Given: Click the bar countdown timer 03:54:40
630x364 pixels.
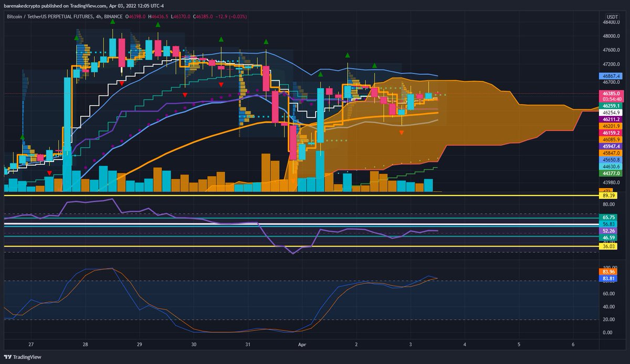Looking at the screenshot, I should coord(610,99).
